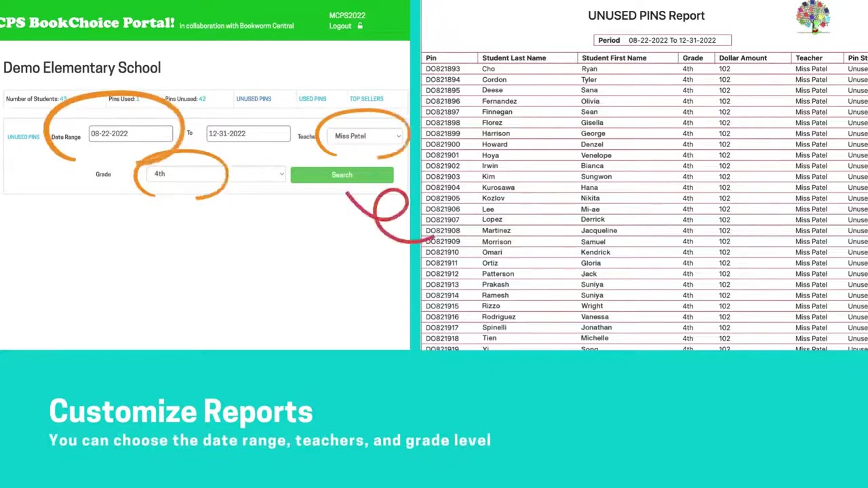Click last name Tien

coord(489,338)
